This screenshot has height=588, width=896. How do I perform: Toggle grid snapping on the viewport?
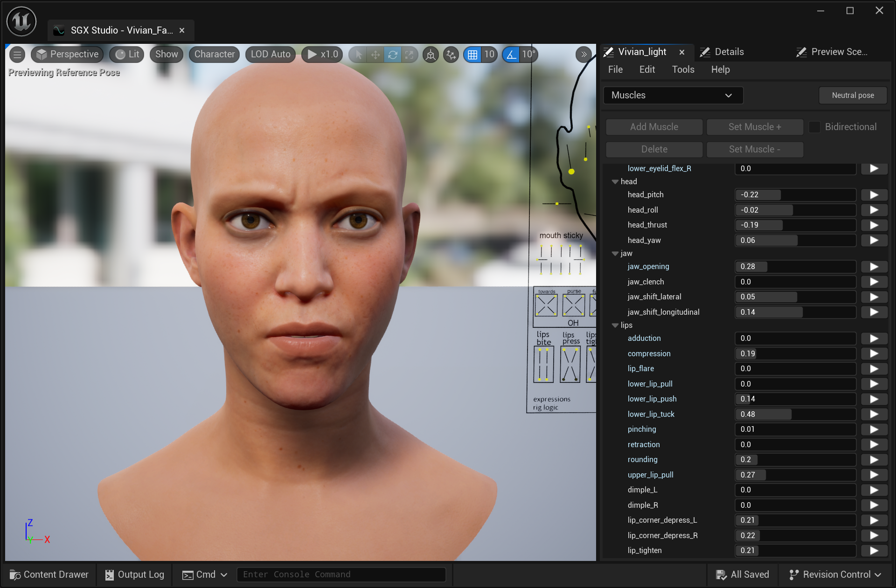472,55
